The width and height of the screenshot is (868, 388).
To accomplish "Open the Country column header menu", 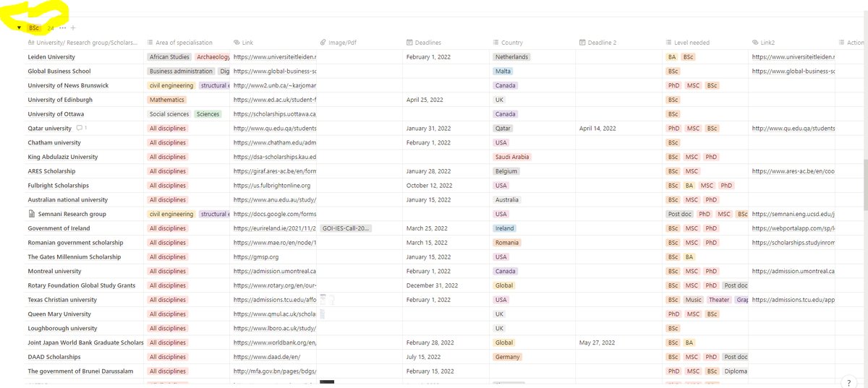I will coord(507,43).
